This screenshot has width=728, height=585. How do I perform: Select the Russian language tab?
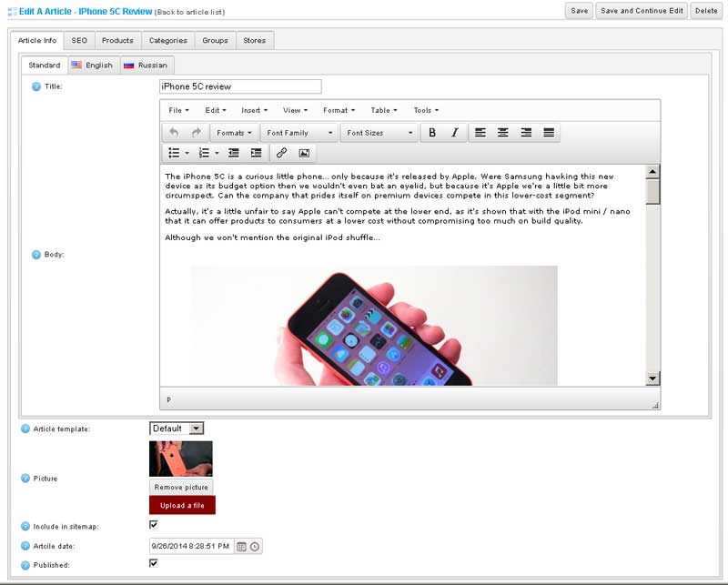click(x=147, y=65)
